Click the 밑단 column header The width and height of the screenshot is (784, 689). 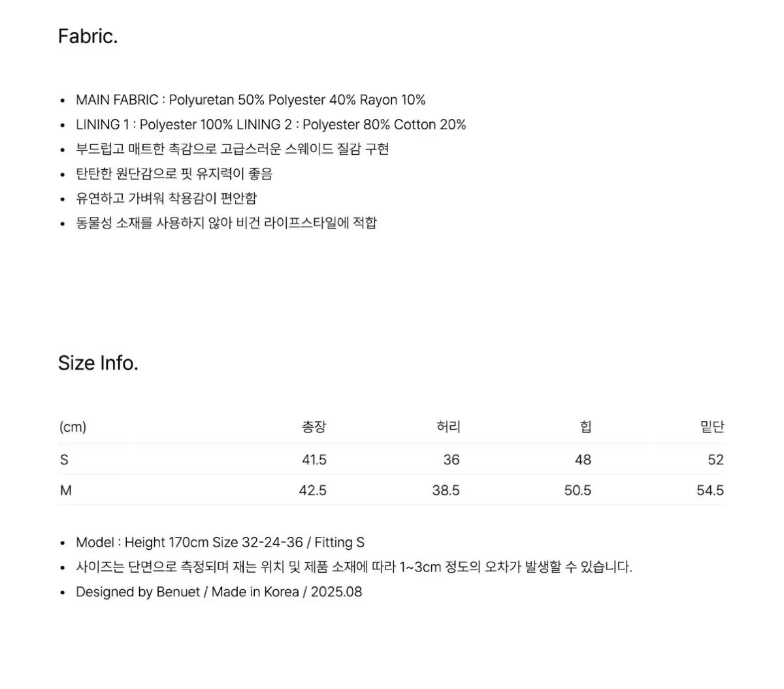pos(712,427)
